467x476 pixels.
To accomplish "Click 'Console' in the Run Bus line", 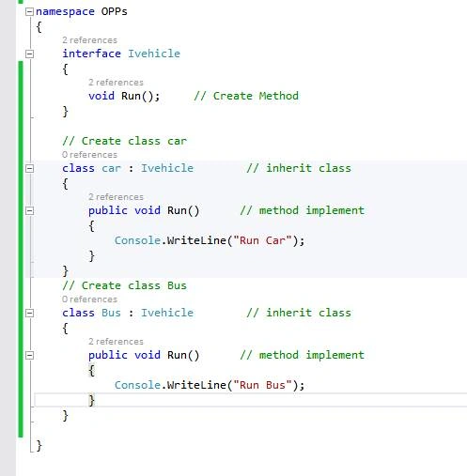I will 137,385.
